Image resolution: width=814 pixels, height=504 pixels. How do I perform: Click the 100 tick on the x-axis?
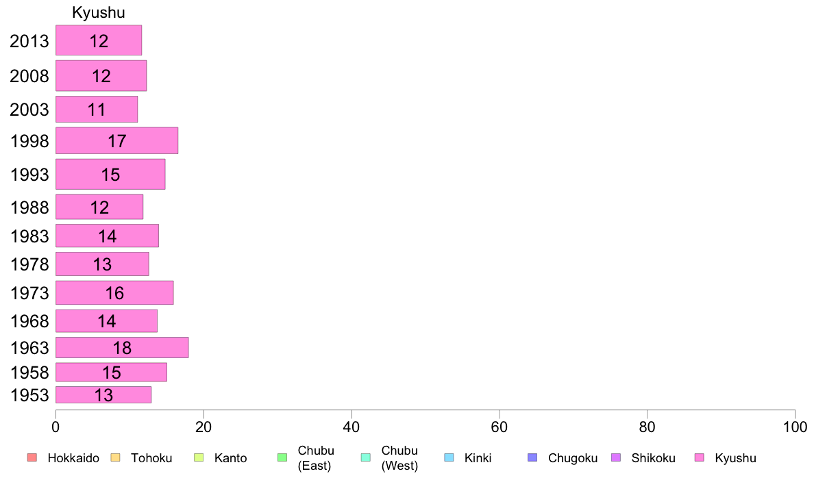click(795, 427)
